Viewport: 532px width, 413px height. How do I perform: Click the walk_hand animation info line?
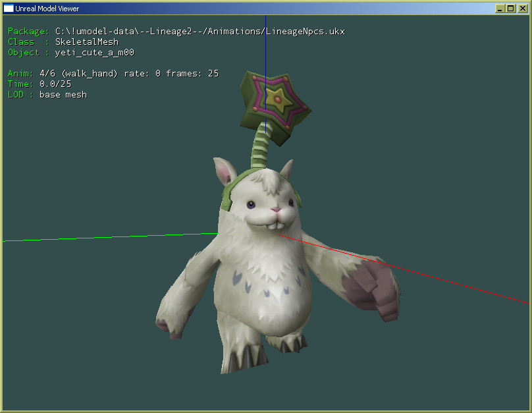(x=113, y=73)
